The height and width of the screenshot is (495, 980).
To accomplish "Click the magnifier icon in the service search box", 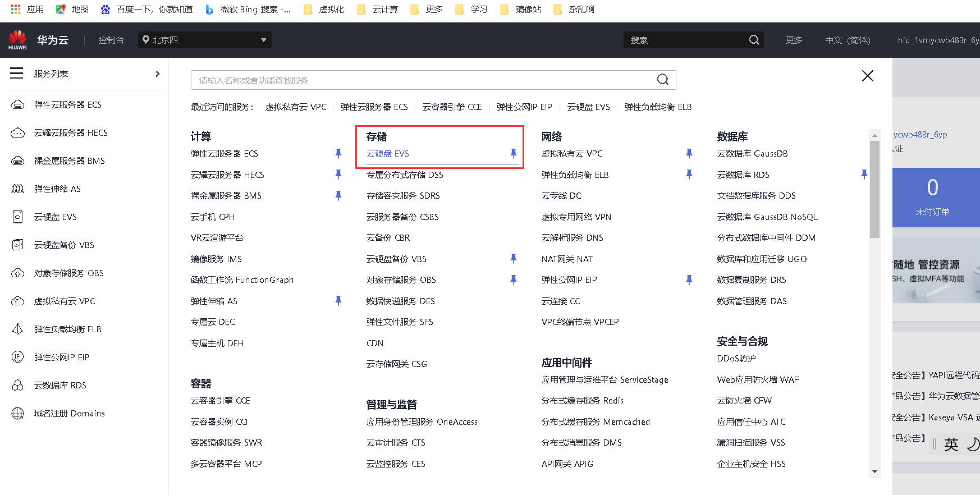I will (663, 80).
